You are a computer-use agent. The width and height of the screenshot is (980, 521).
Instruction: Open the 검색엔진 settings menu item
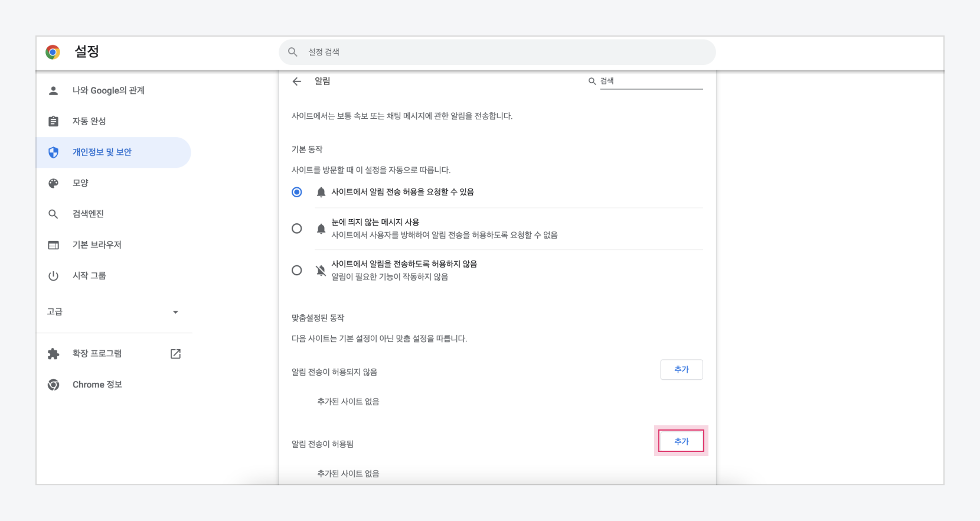pos(88,214)
